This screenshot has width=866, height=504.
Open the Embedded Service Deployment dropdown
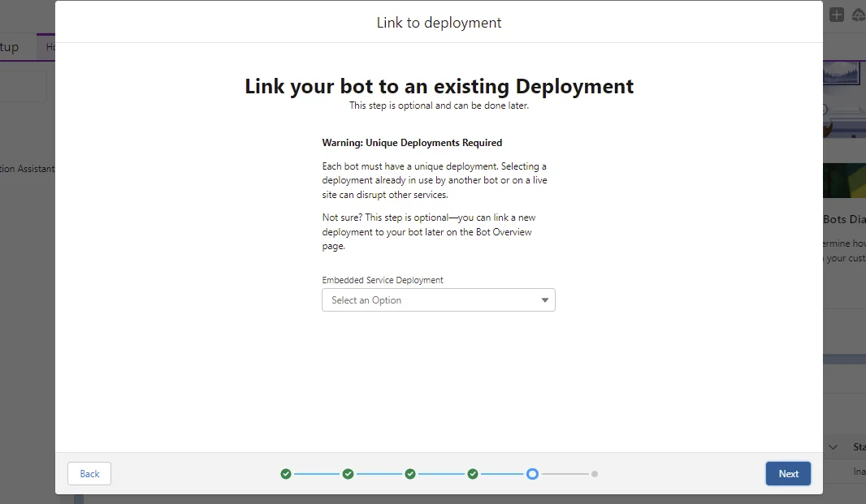pos(439,299)
